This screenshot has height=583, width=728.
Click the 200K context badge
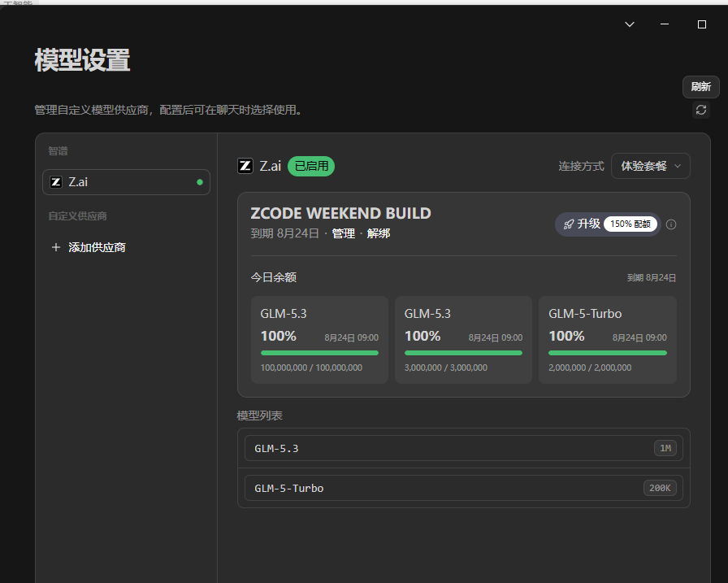(x=660, y=488)
